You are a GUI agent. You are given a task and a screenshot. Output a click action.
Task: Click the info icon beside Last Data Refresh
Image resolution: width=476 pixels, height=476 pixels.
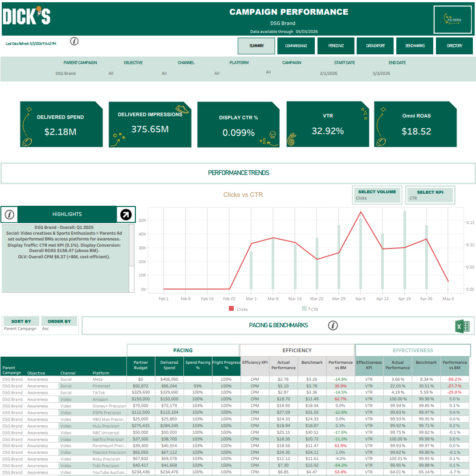pos(74,41)
